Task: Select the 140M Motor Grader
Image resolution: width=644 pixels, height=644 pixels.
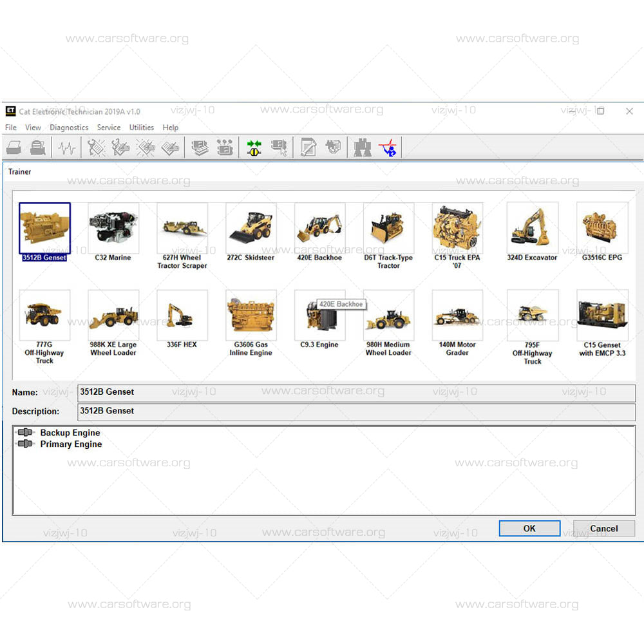Action: tap(457, 315)
